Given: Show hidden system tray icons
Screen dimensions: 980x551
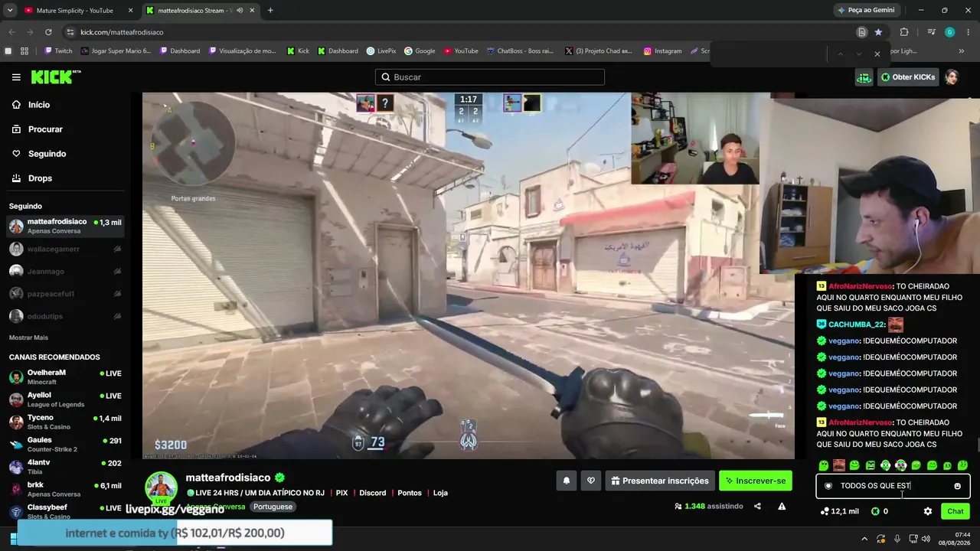Looking at the screenshot, I should point(863,538).
